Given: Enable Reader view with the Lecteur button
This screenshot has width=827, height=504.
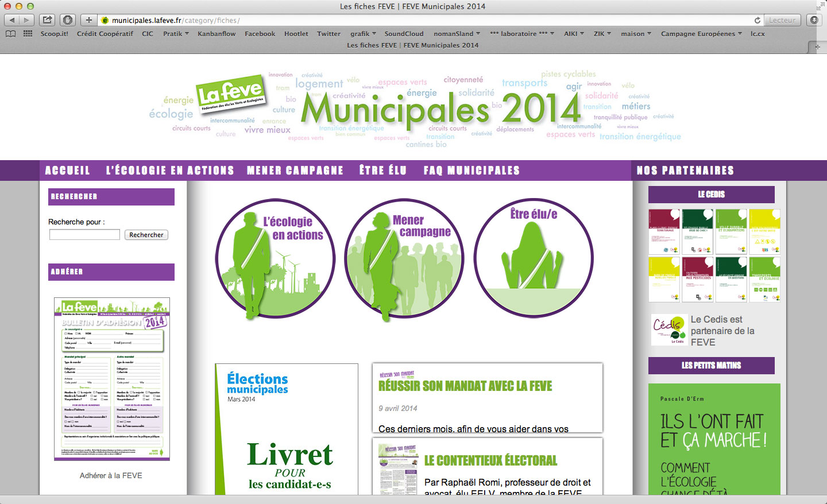Looking at the screenshot, I should pyautogui.click(x=782, y=20).
